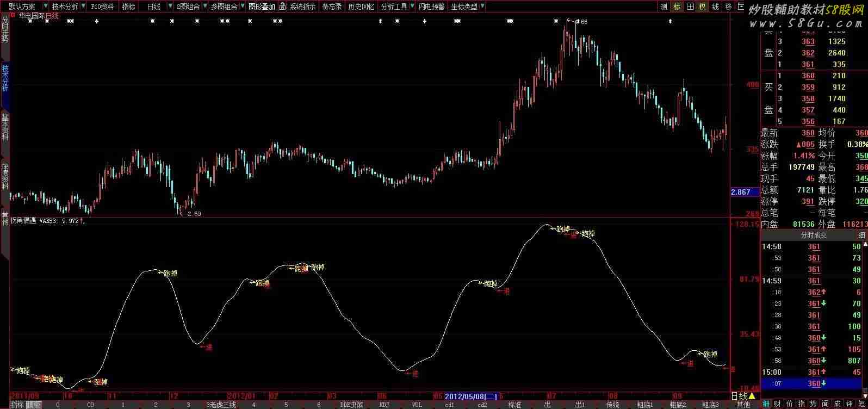Image resolution: width=868 pixels, height=409 pixels.
Task: Select the 粗底3 indicator tab
Action: pos(710,405)
